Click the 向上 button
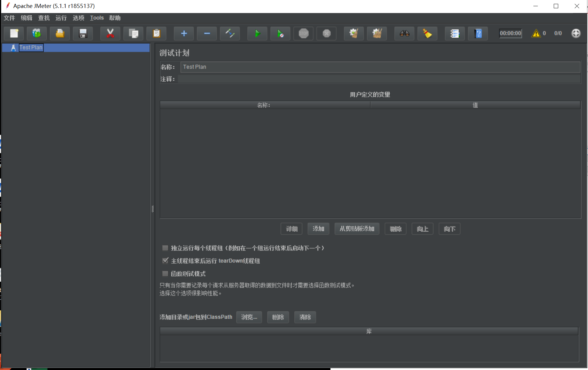Viewport: 588px width, 370px height. [423, 229]
